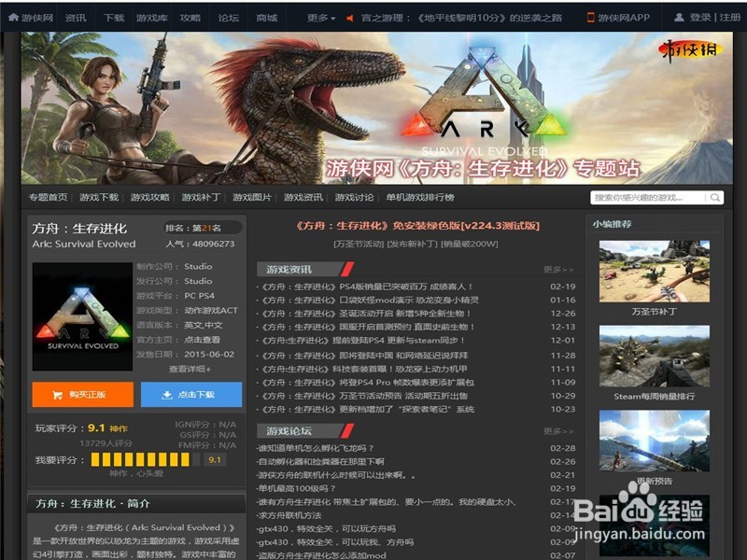The width and height of the screenshot is (747, 560).
Task: Click the blue 点击下载 button
Action: click(191, 394)
